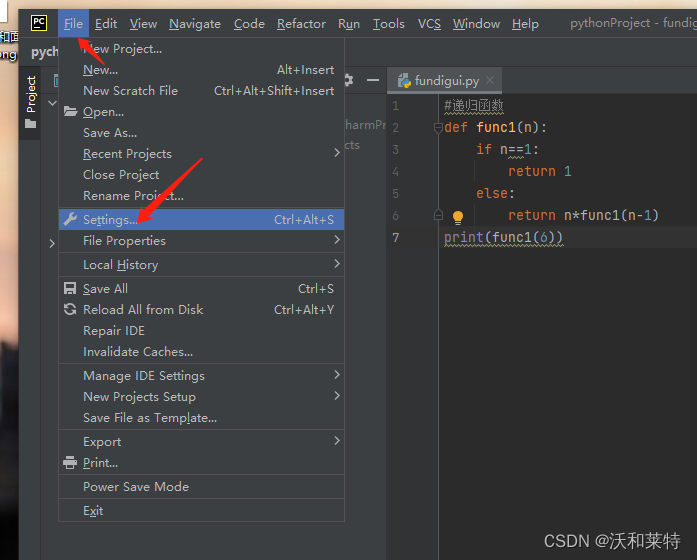Click the Print printer icon
Screen dimensions: 697x560
tap(70, 463)
